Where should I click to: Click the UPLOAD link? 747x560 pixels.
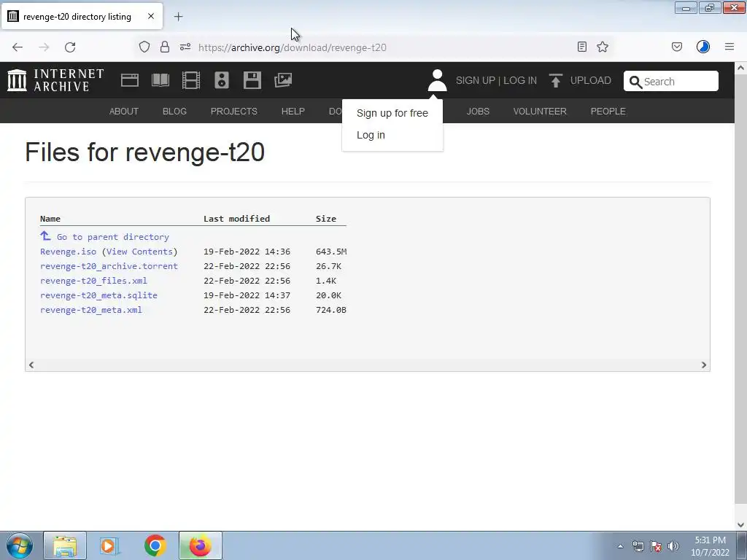pos(591,80)
